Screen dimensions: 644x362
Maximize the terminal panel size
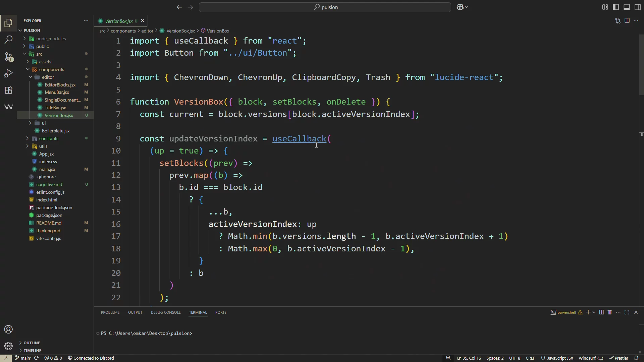coord(627,312)
